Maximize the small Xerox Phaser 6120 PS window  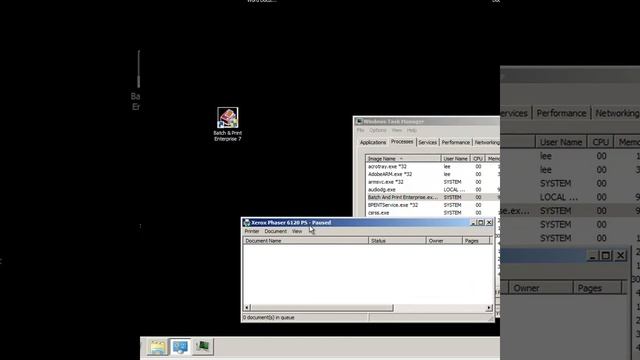(481, 222)
